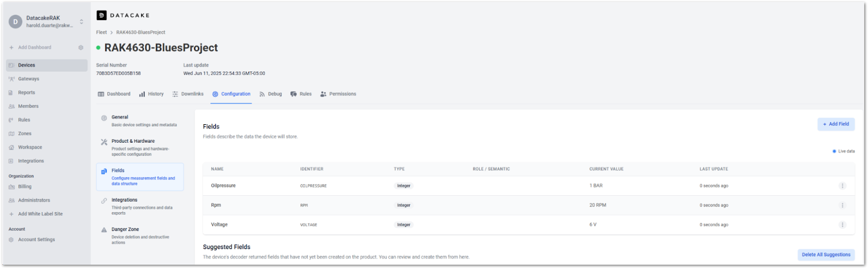Switch to the History tab

(x=151, y=94)
